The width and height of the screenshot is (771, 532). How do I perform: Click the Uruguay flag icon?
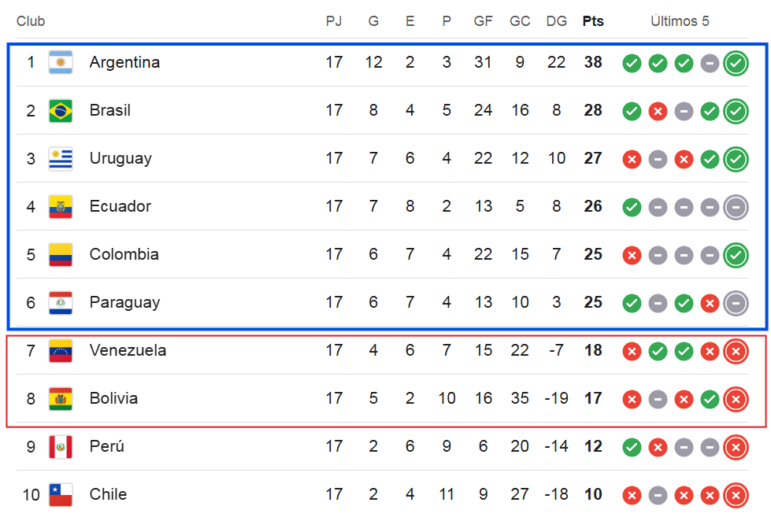click(x=61, y=159)
